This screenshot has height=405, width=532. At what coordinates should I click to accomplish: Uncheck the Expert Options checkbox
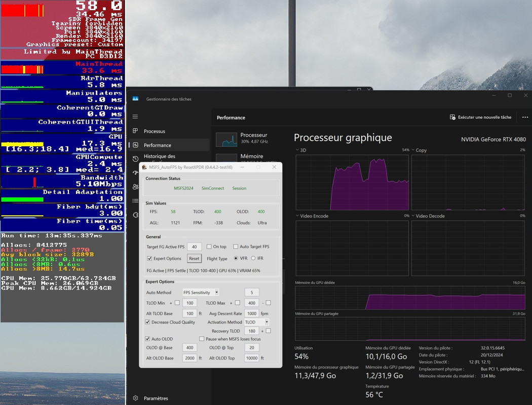coord(149,258)
